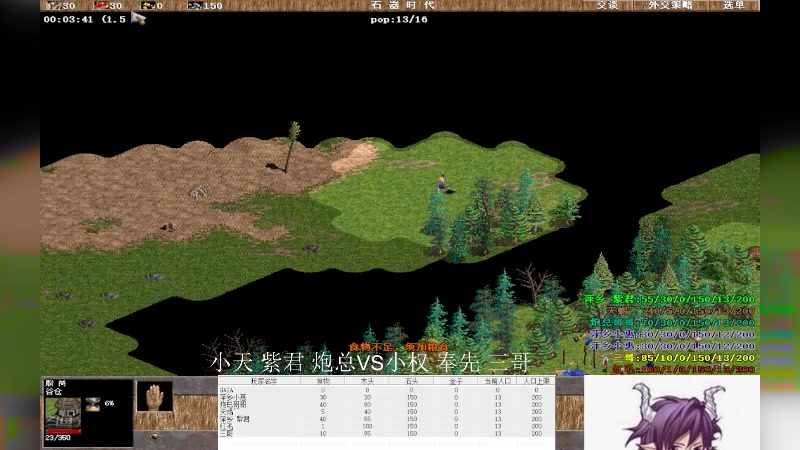Click the 00:03:41 game timer
The width and height of the screenshot is (800, 450).
pyautogui.click(x=68, y=19)
